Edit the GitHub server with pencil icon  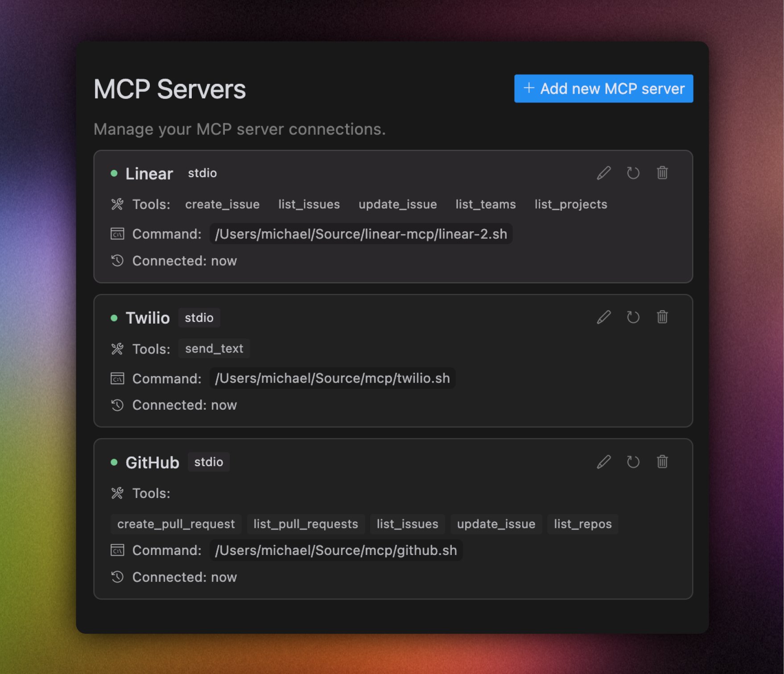coord(604,461)
